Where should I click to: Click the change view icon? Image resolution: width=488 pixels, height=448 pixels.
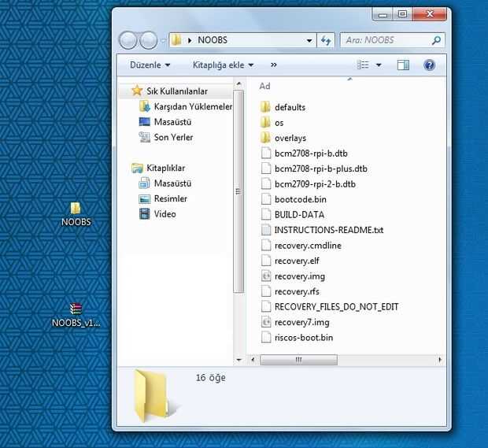tap(363, 65)
